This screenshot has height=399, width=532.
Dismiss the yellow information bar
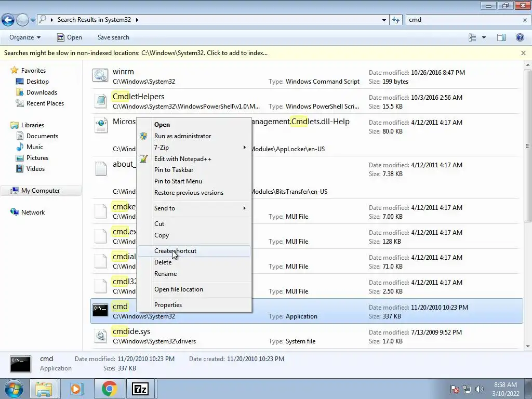(x=523, y=53)
